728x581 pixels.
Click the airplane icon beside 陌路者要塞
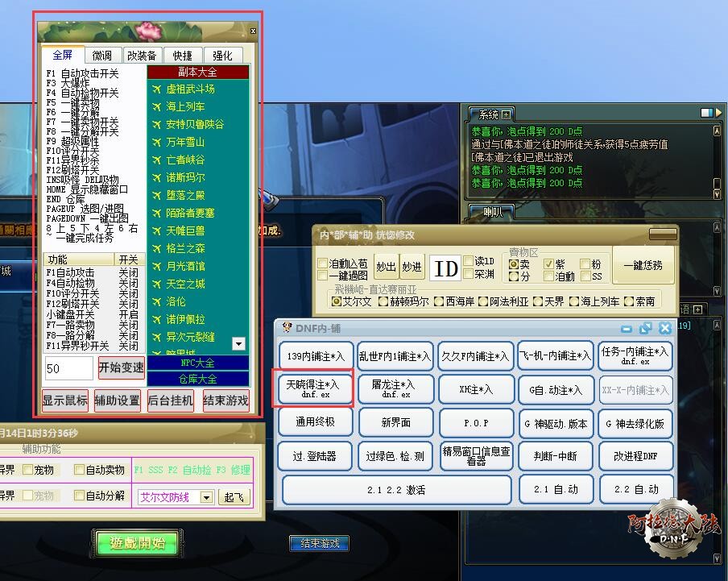[x=156, y=214]
